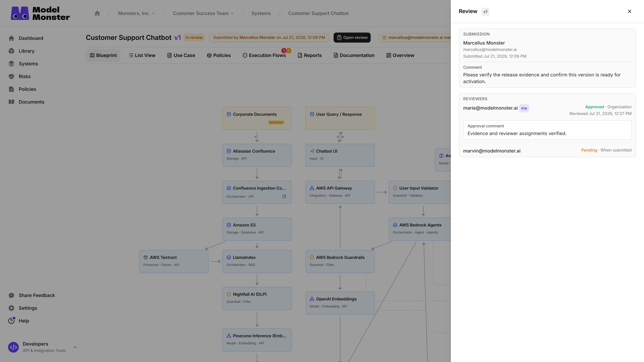Click the AWS Bedrock Agents orchestrator icon
The image size is (644, 362).
click(x=395, y=225)
